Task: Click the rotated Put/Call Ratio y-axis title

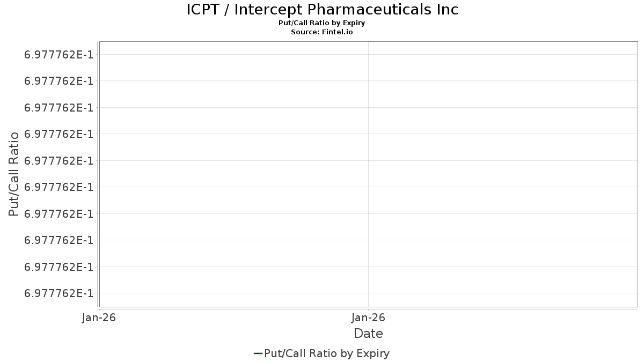Action: [14, 174]
